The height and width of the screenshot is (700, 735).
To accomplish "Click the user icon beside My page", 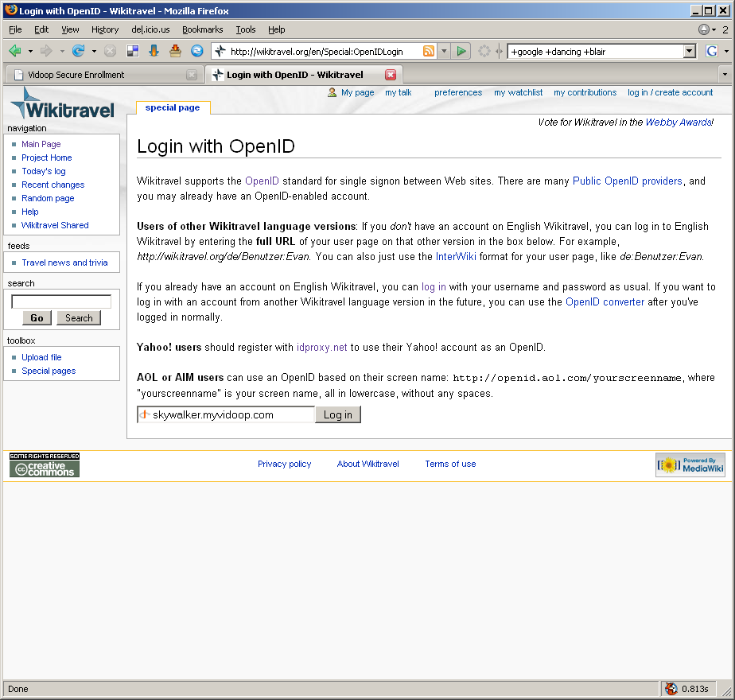I will tap(332, 92).
